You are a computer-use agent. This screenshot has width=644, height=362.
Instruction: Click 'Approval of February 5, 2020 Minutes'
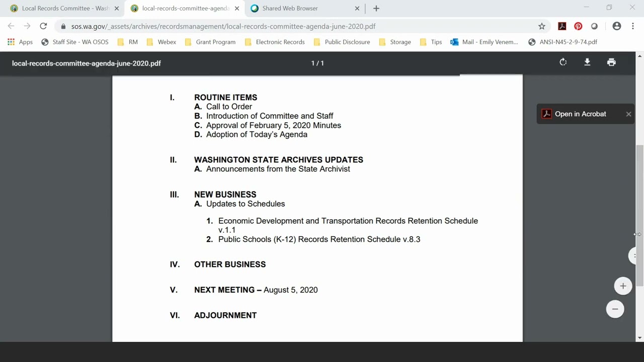pyautogui.click(x=274, y=125)
